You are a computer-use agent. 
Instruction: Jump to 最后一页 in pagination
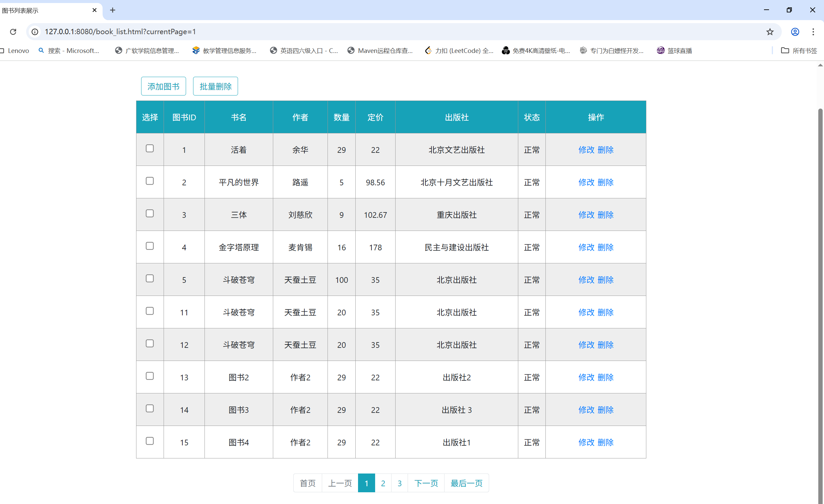point(466,483)
